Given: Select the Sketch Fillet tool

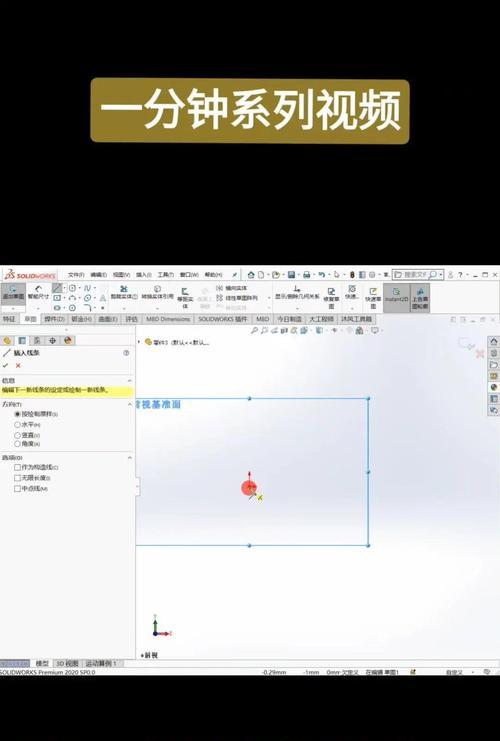Looking at the screenshot, I should [x=87, y=308].
